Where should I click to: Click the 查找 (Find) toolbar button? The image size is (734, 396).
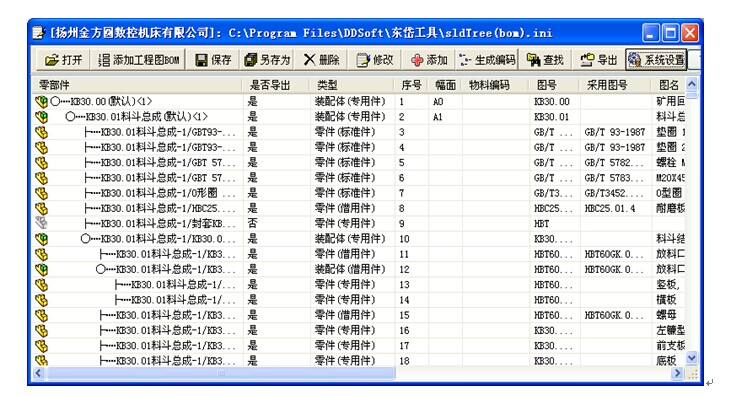(x=545, y=60)
